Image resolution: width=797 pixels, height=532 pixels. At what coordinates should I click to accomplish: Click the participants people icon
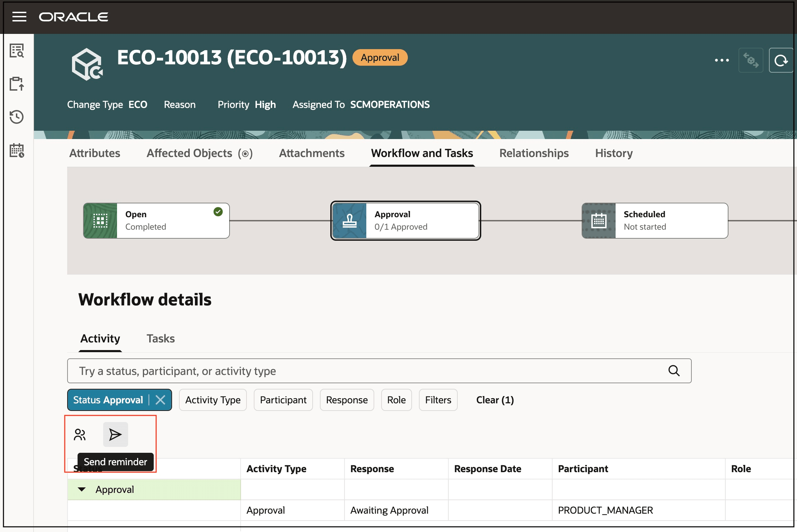(x=80, y=434)
